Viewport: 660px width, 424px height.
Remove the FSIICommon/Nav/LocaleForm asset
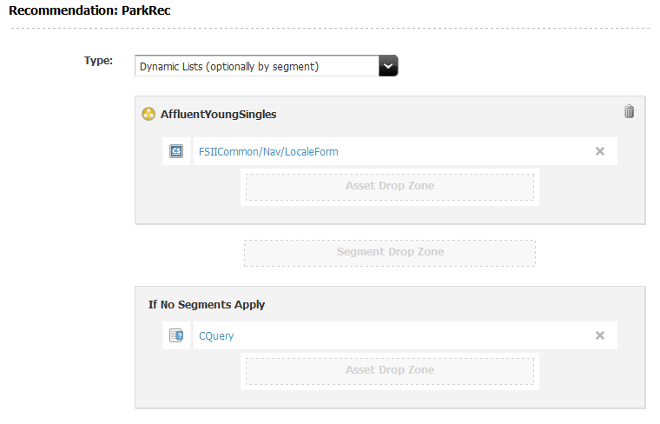tap(600, 151)
